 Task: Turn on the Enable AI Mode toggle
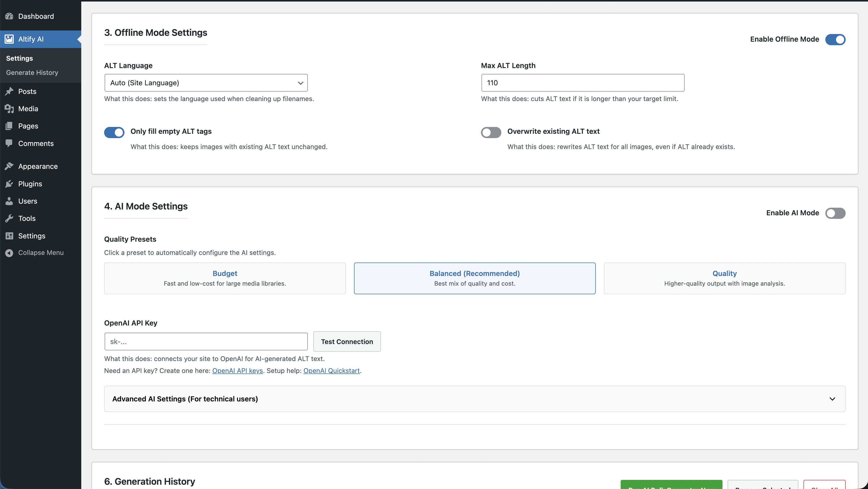(835, 213)
